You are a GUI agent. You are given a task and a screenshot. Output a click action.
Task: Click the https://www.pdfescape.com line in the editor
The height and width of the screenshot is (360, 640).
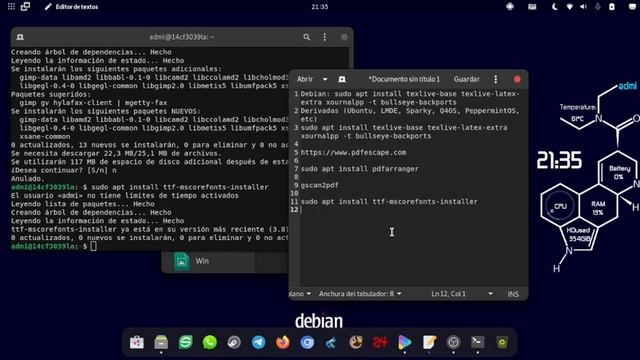tap(353, 152)
